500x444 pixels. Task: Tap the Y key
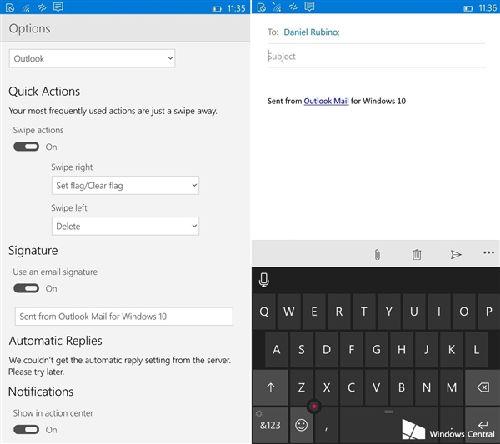[x=389, y=312]
